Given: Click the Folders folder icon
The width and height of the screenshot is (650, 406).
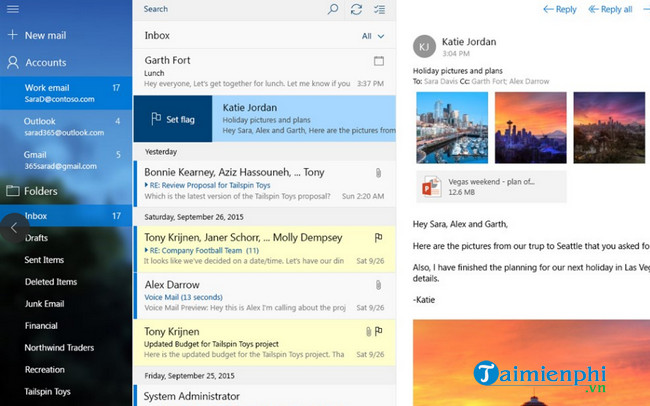Looking at the screenshot, I should 12,191.
